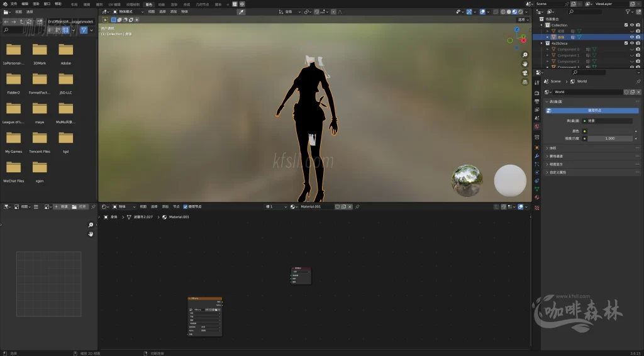Open the 文件 (File) menu
Viewport: 644px width, 356px height.
tap(14, 4)
